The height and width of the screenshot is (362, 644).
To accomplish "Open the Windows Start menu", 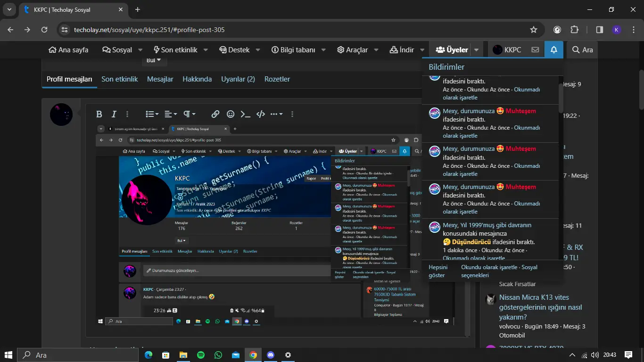I will point(8,355).
